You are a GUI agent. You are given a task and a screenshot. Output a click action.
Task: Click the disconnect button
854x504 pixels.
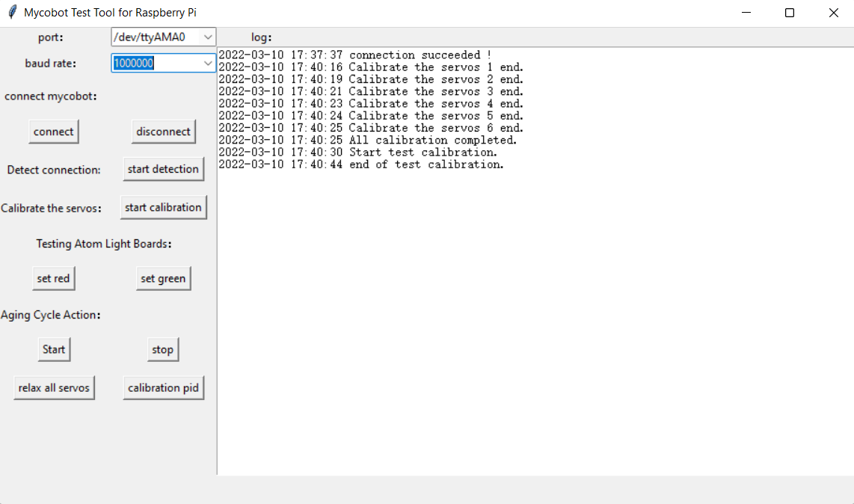163,132
